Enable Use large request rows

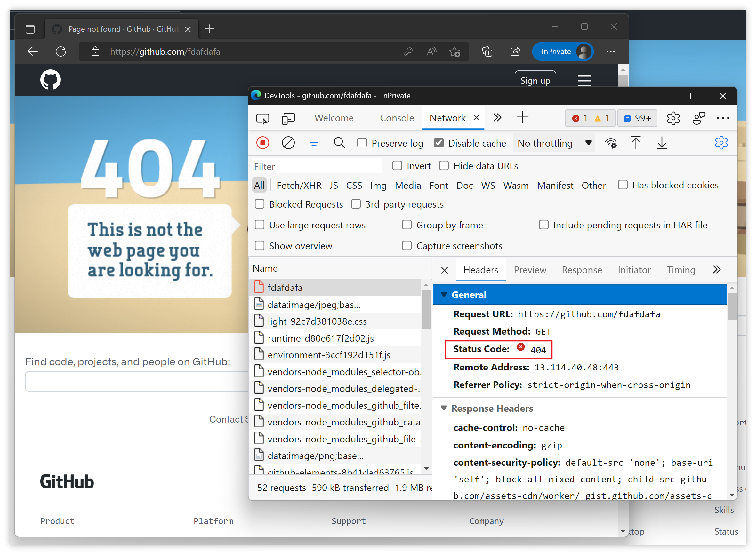coord(260,225)
